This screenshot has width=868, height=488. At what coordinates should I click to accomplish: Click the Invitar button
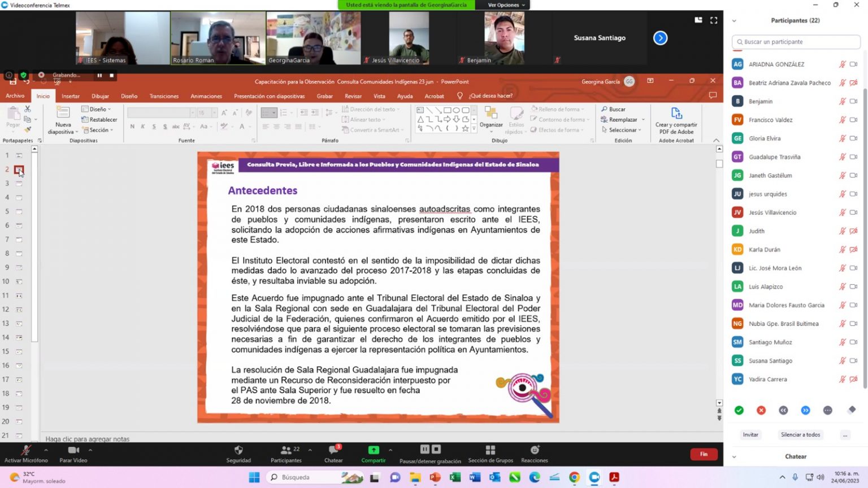tap(750, 435)
